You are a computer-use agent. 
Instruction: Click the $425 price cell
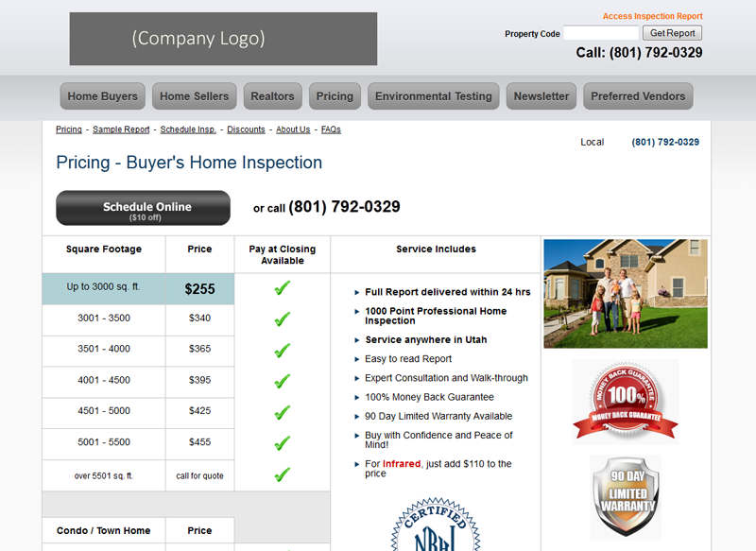[x=199, y=413]
